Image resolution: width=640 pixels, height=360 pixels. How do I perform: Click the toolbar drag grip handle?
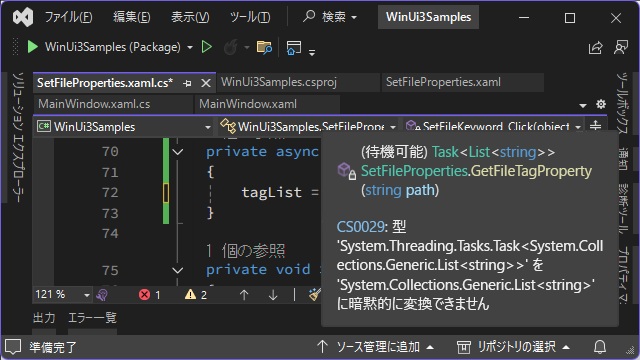[16, 47]
